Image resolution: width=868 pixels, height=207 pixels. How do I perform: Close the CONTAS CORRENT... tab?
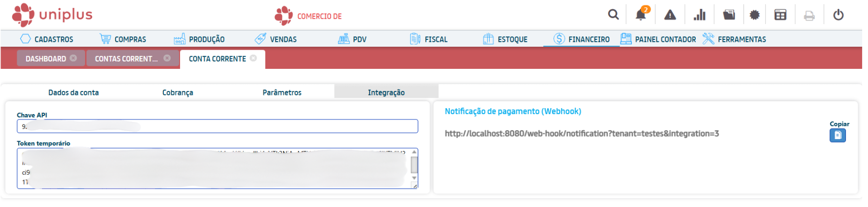(x=167, y=58)
